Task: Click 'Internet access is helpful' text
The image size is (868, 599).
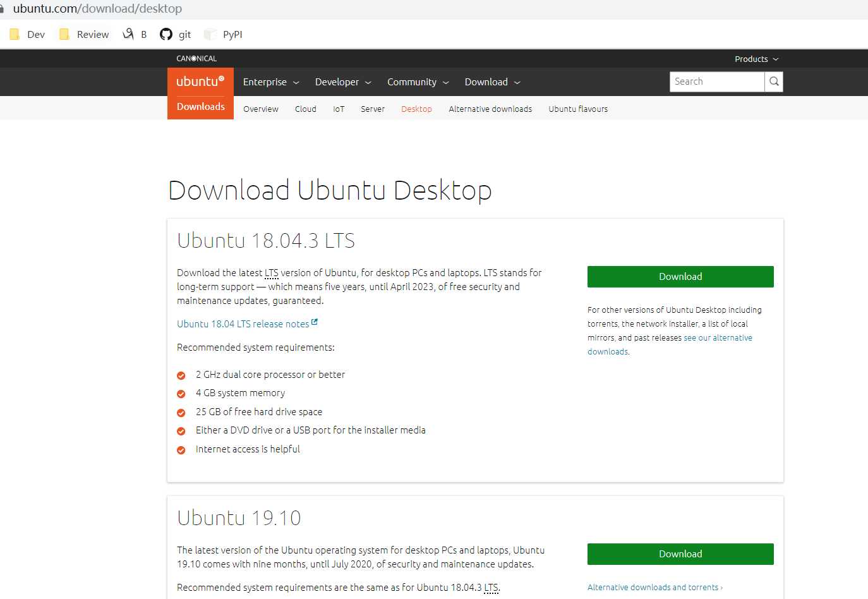Action: pyautogui.click(x=248, y=449)
